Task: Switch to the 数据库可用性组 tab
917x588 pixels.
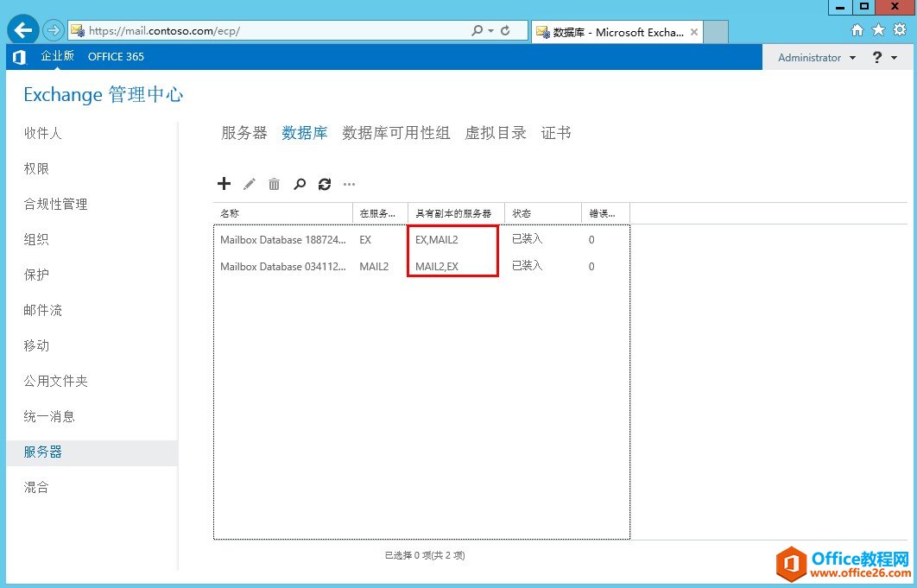Action: tap(396, 133)
